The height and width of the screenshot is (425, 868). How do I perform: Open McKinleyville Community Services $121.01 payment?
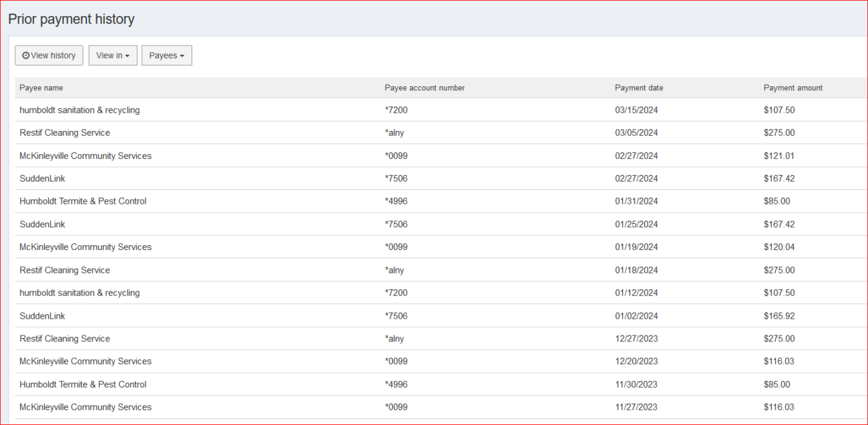pos(85,156)
